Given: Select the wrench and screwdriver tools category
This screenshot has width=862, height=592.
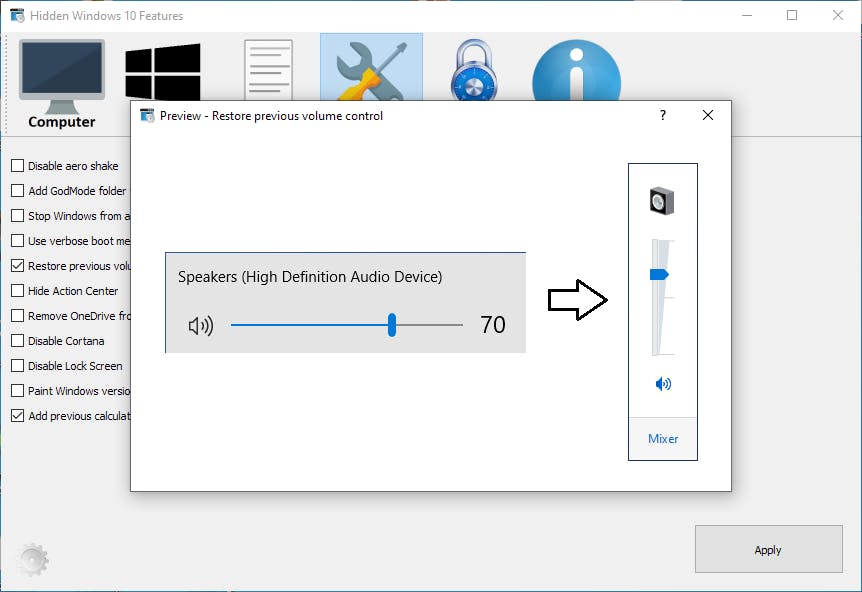Looking at the screenshot, I should click(x=372, y=67).
